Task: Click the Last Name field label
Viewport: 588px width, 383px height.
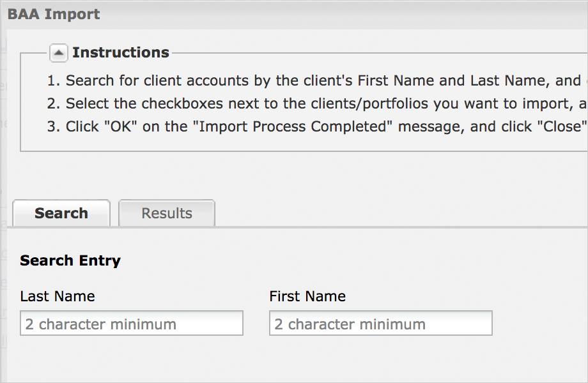Action: 58,296
